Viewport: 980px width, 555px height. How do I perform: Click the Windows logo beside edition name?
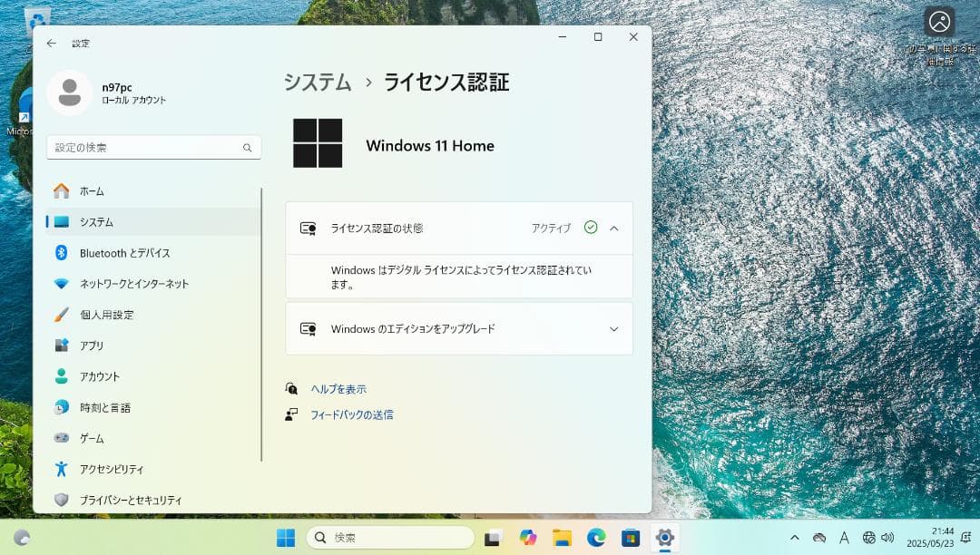click(x=318, y=143)
